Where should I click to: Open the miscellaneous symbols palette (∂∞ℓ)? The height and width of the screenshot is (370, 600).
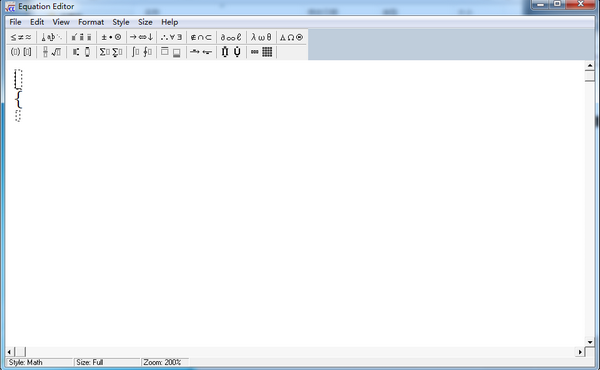(x=231, y=37)
